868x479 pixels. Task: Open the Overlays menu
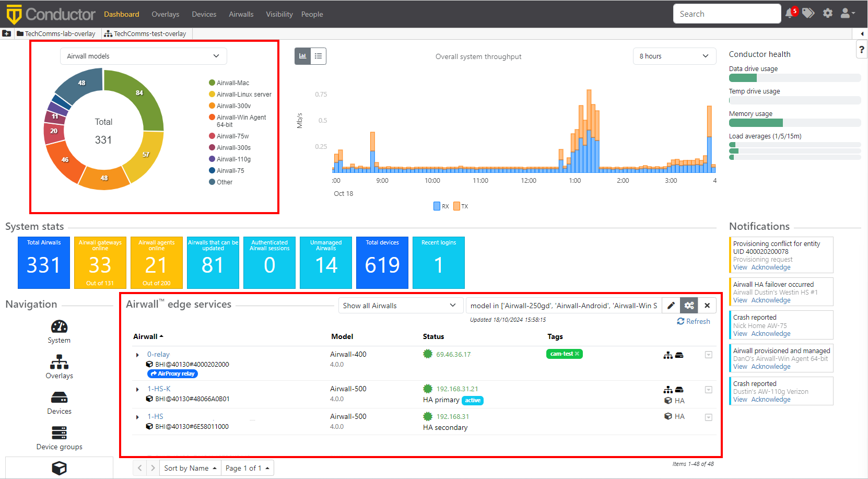[165, 14]
